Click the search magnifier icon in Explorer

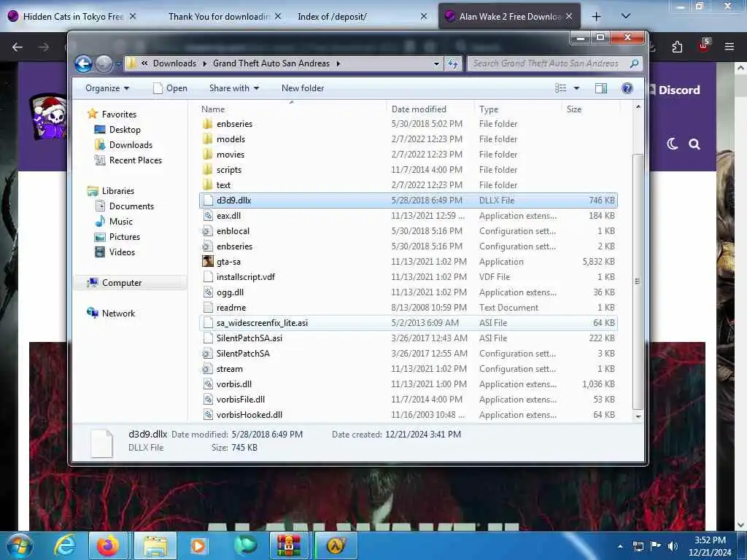pos(634,63)
